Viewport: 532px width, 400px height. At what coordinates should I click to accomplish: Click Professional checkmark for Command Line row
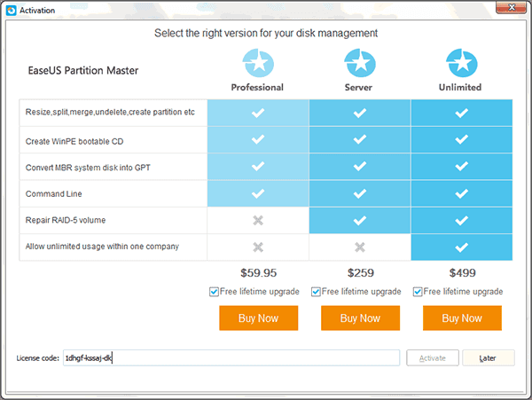[258, 193]
